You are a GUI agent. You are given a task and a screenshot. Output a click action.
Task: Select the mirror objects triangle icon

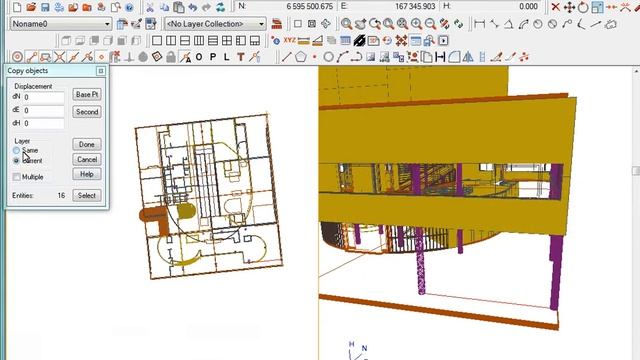468,57
